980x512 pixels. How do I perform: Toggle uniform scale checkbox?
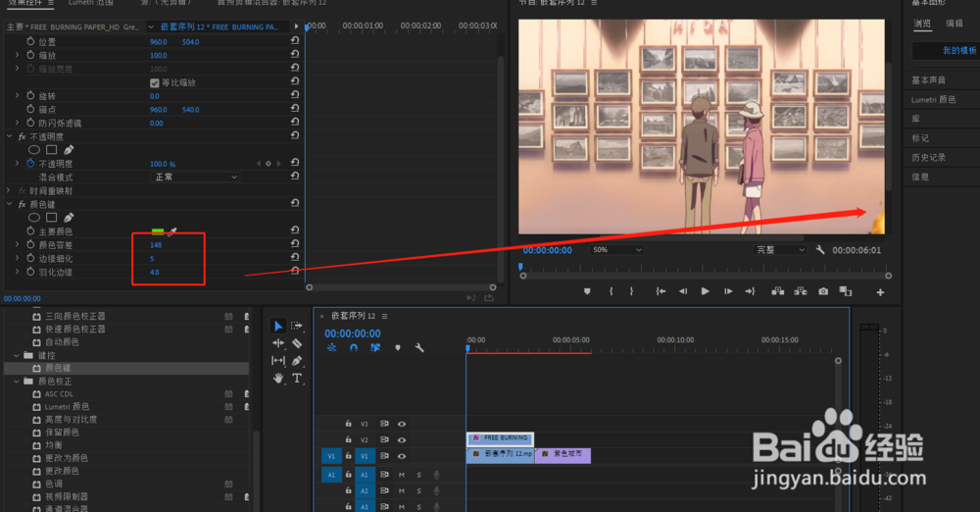click(x=155, y=82)
